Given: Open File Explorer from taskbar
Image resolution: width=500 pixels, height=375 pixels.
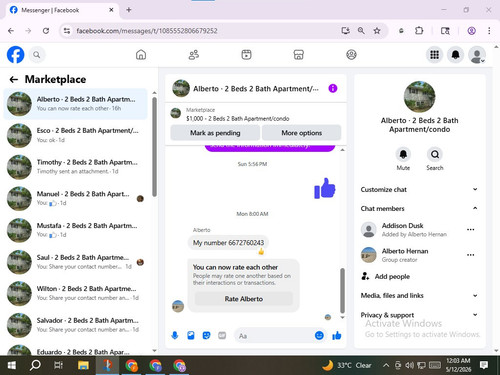Looking at the screenshot, I should point(83,365).
